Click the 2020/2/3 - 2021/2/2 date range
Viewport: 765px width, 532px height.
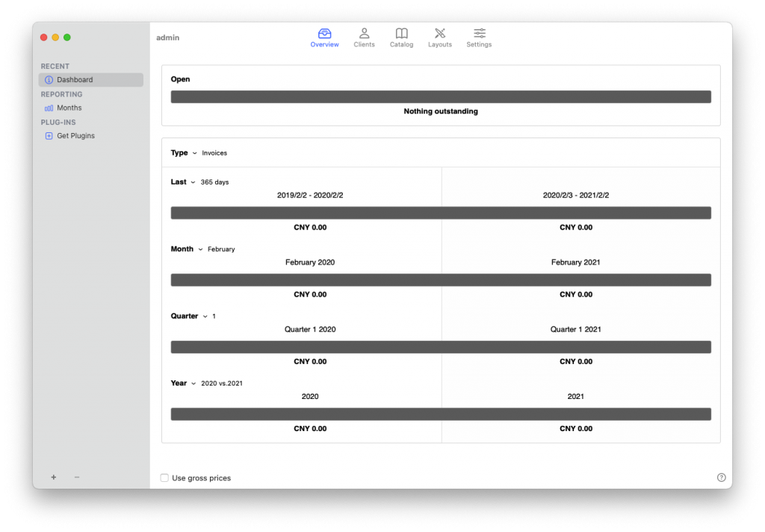coord(576,195)
